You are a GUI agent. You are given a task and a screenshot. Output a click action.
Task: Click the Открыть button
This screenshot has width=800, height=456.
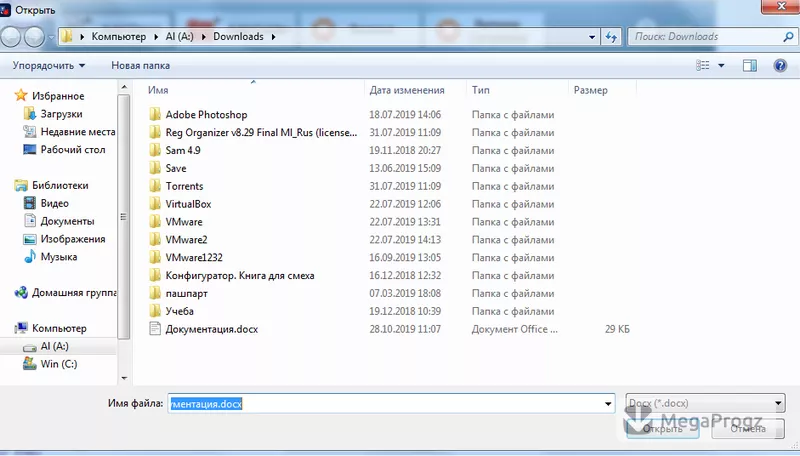pyautogui.click(x=662, y=428)
